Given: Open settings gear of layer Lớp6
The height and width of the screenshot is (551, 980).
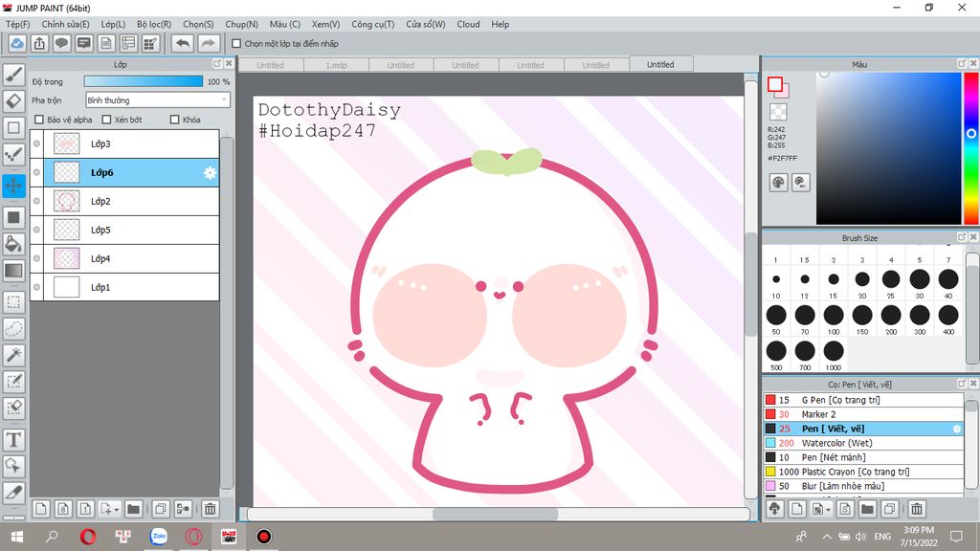Looking at the screenshot, I should pyautogui.click(x=210, y=172).
